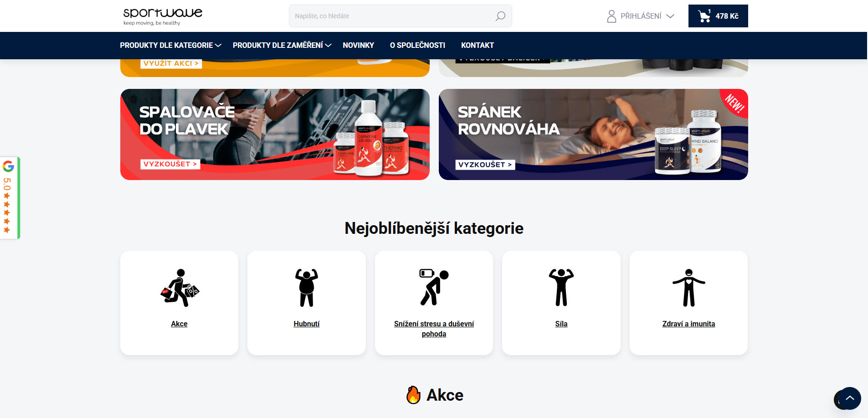The width and height of the screenshot is (868, 418).
Task: Select the Zdraví a imunita icon
Action: click(x=688, y=288)
